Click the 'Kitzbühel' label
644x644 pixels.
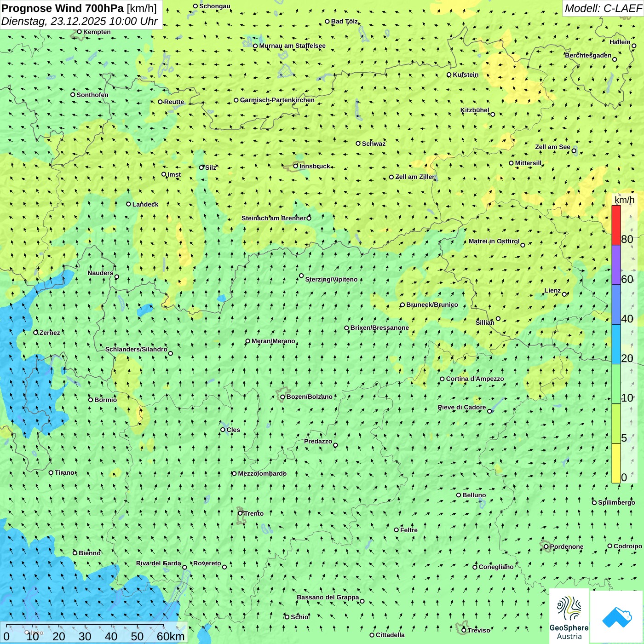pyautogui.click(x=475, y=110)
